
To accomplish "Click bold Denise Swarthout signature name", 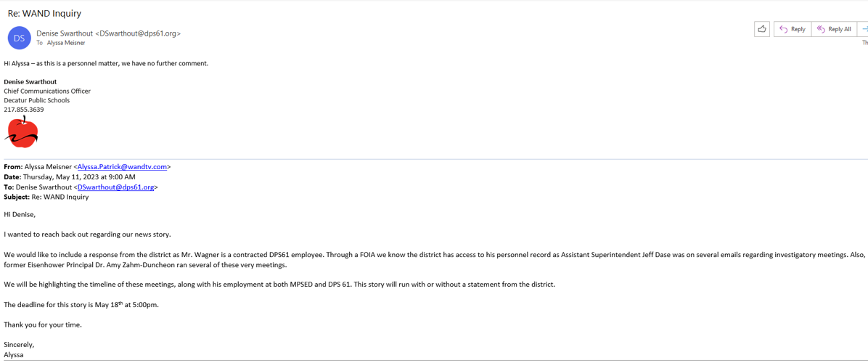I will [x=30, y=82].
